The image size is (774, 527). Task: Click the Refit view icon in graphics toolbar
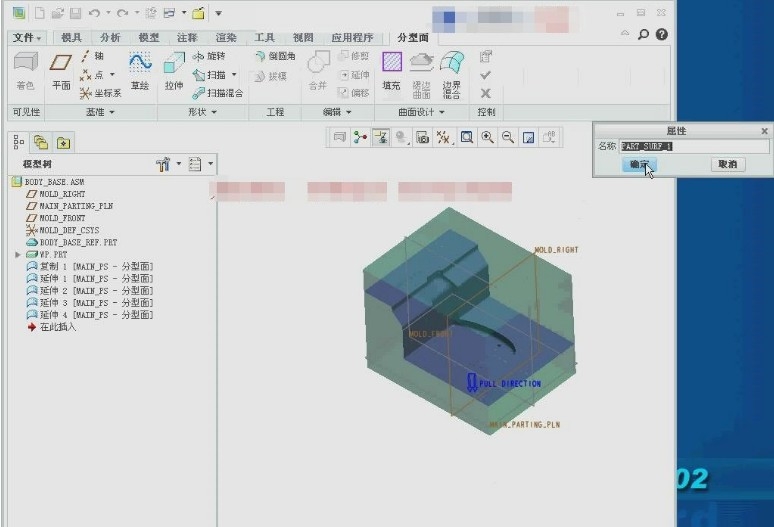coord(466,137)
